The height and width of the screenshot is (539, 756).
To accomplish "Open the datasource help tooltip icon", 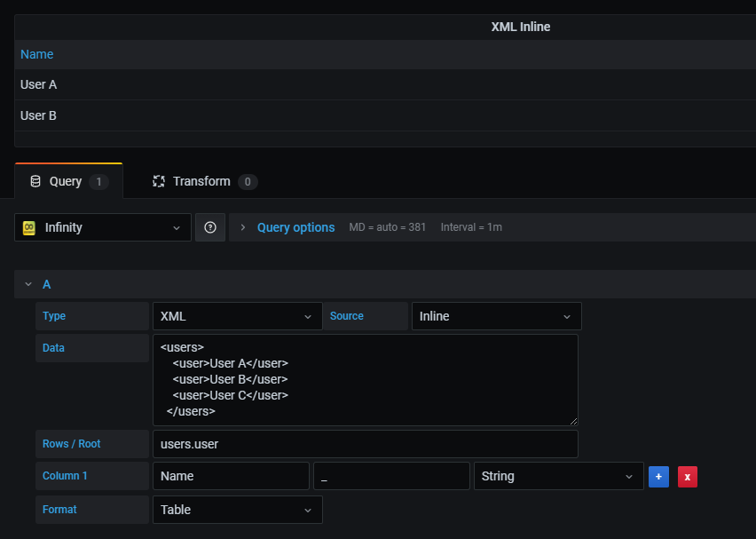I will pyautogui.click(x=210, y=227).
